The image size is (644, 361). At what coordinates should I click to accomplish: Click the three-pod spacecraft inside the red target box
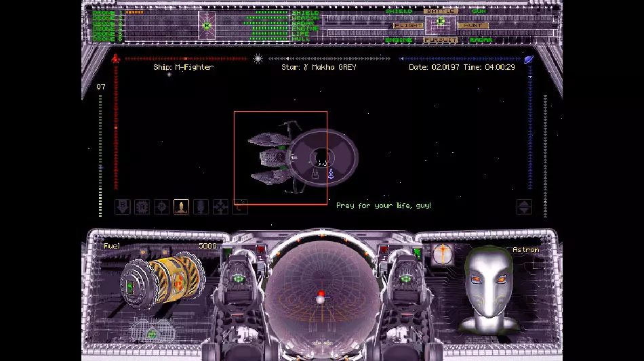(x=271, y=158)
